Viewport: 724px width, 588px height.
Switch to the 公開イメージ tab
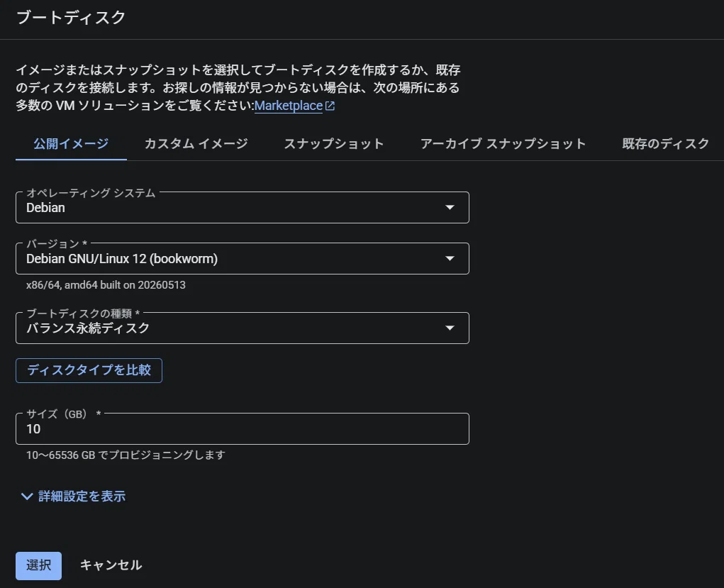tap(71, 144)
